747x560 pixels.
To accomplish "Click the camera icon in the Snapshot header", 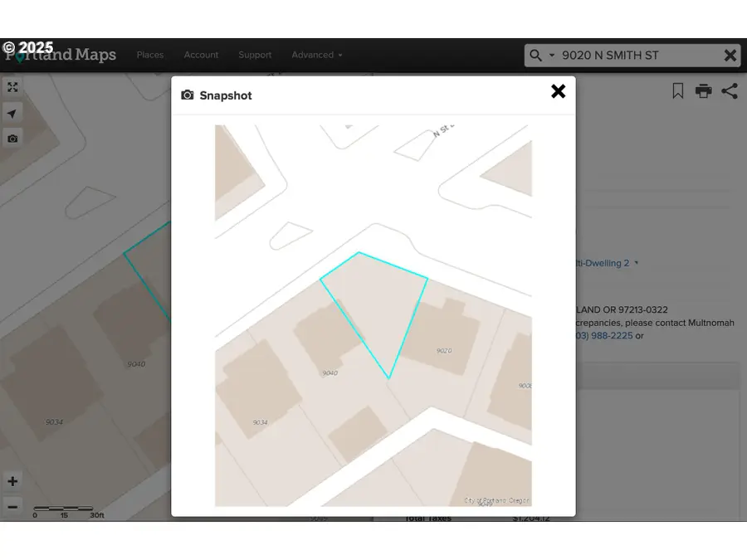I will click(186, 95).
